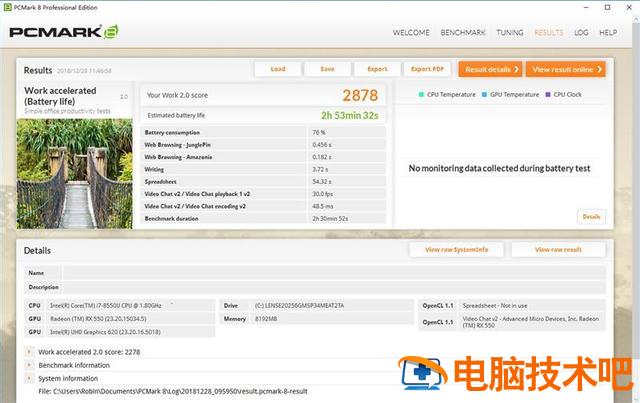The image size is (640, 403).
Task: Click the Load button
Action: 278,69
